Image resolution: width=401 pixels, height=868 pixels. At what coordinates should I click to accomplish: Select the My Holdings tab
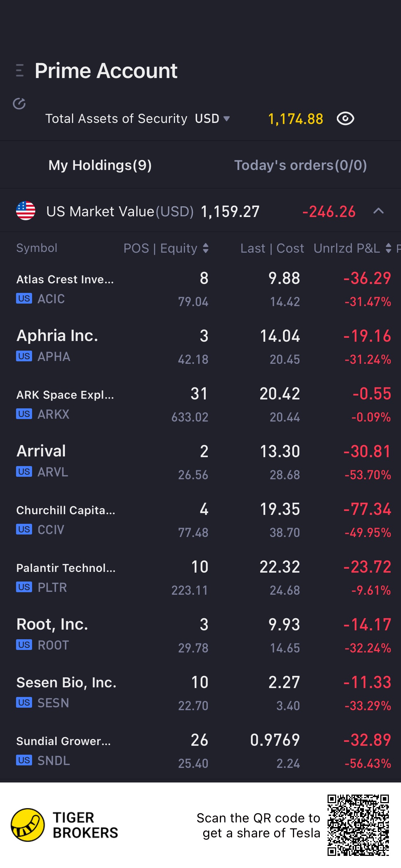pyautogui.click(x=100, y=165)
